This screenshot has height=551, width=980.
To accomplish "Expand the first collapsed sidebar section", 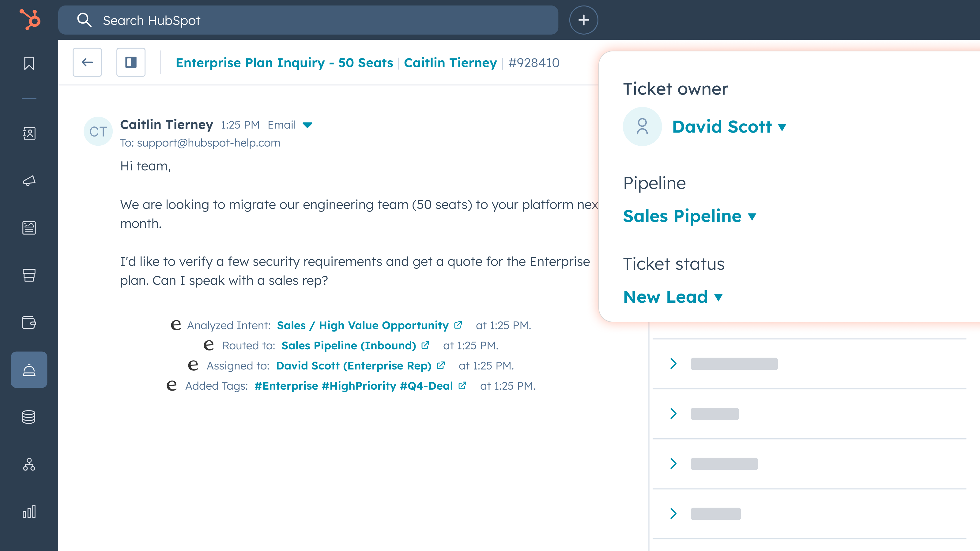I will [673, 364].
